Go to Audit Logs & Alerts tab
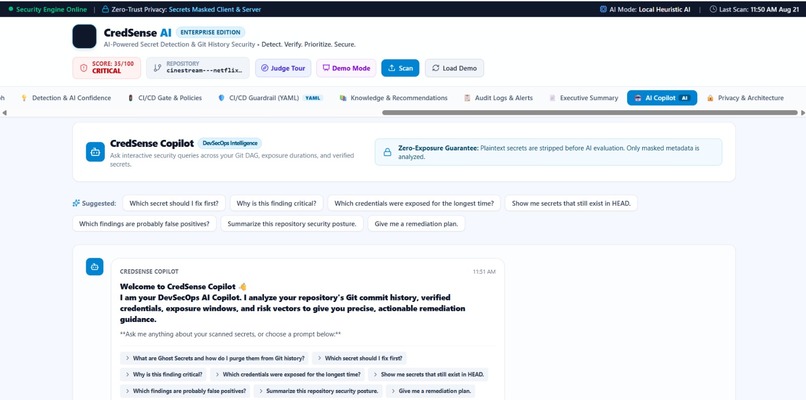 (498, 98)
